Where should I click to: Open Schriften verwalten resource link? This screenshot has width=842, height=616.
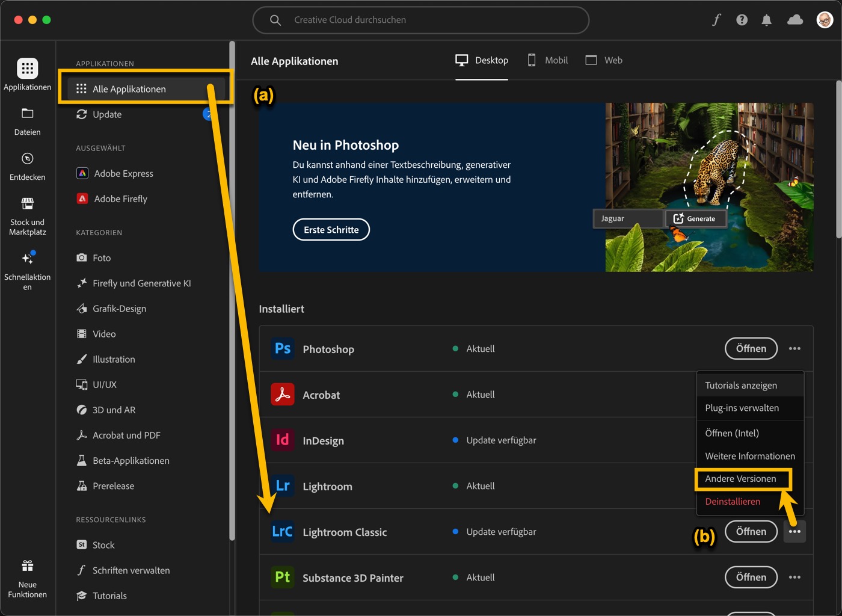coord(123,570)
